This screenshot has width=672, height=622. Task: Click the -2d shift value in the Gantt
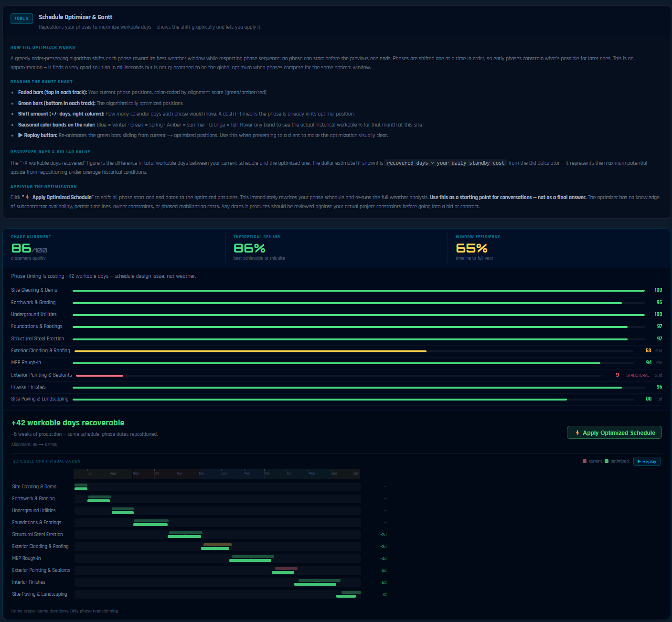(x=384, y=535)
